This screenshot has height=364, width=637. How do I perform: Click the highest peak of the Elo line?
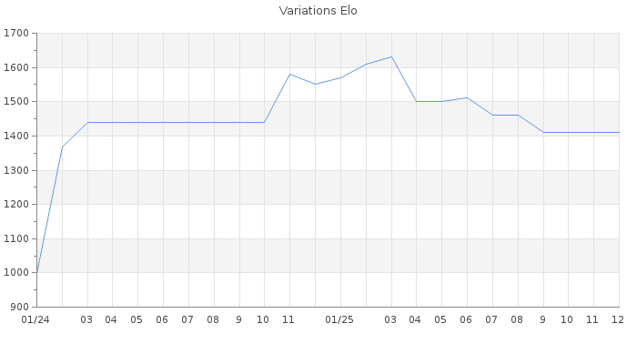[391, 56]
